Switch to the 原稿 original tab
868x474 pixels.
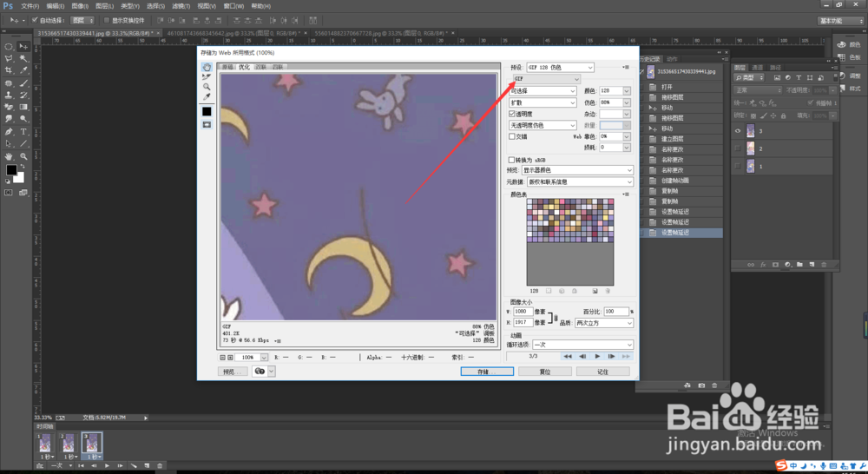click(x=227, y=67)
